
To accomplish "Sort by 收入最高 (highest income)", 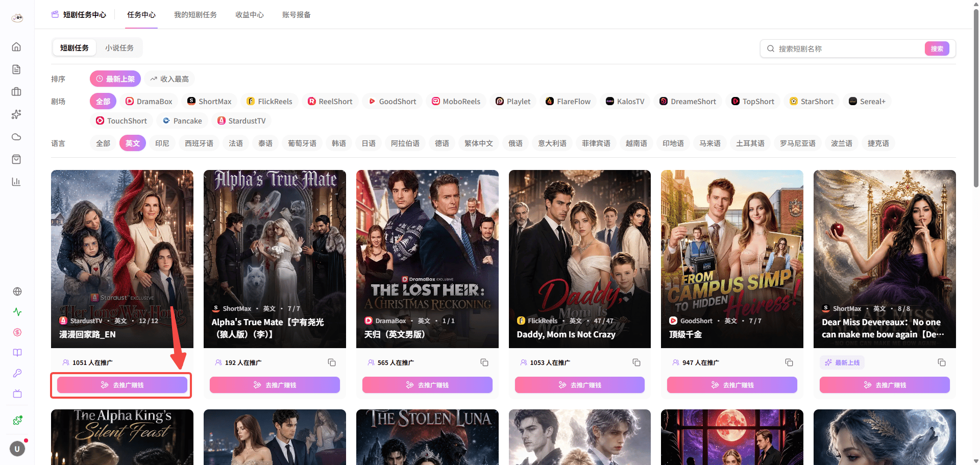I will (169, 79).
